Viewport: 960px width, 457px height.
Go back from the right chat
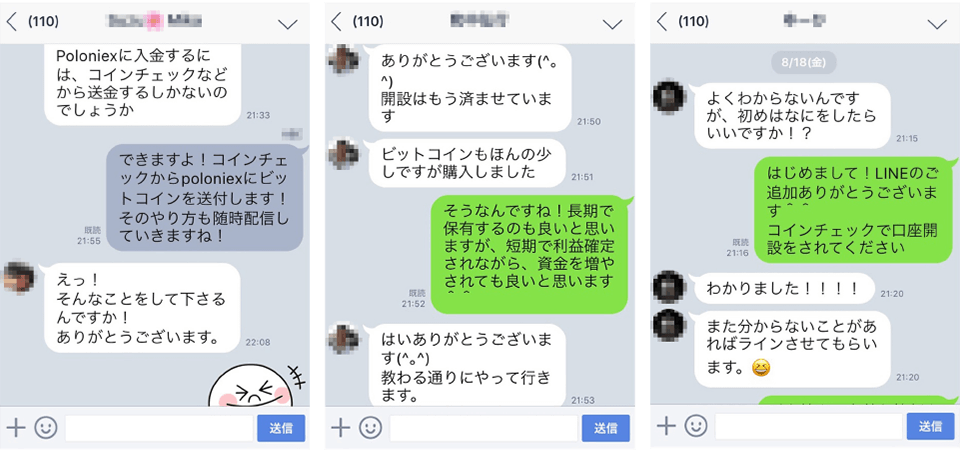661,22
